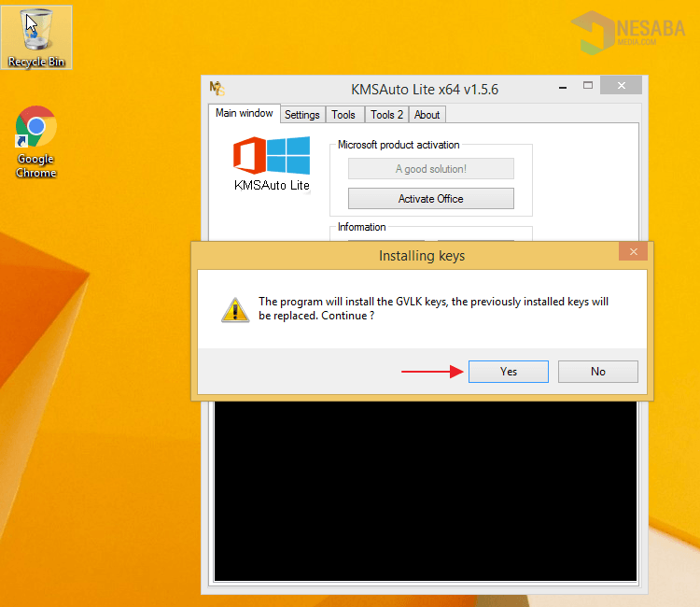700x607 pixels.
Task: Select the Tools tab
Action: [x=343, y=115]
